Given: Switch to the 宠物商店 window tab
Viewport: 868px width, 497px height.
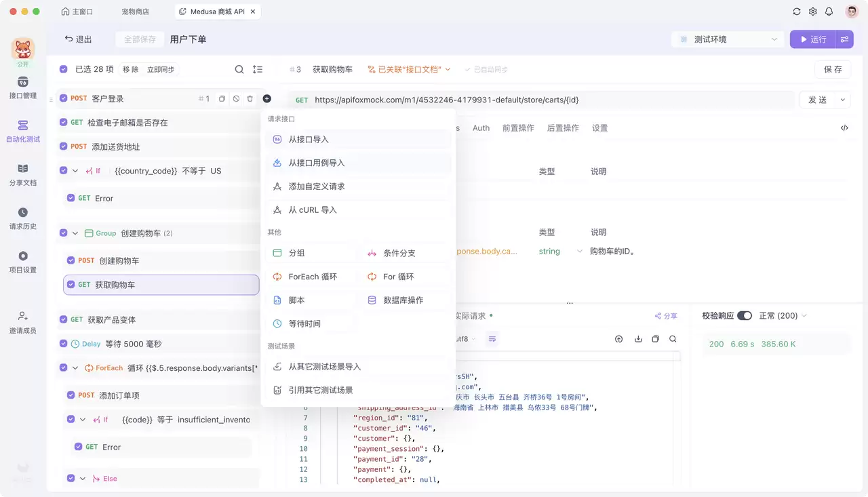Looking at the screenshot, I should point(136,12).
